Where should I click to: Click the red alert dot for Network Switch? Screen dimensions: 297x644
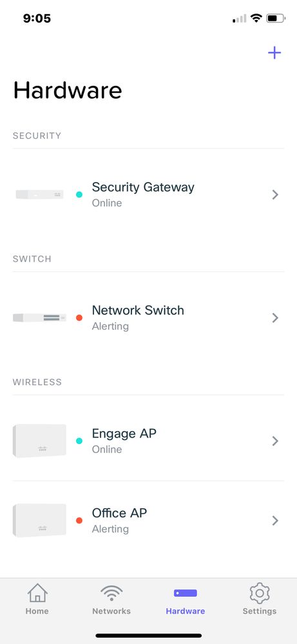pos(79,318)
